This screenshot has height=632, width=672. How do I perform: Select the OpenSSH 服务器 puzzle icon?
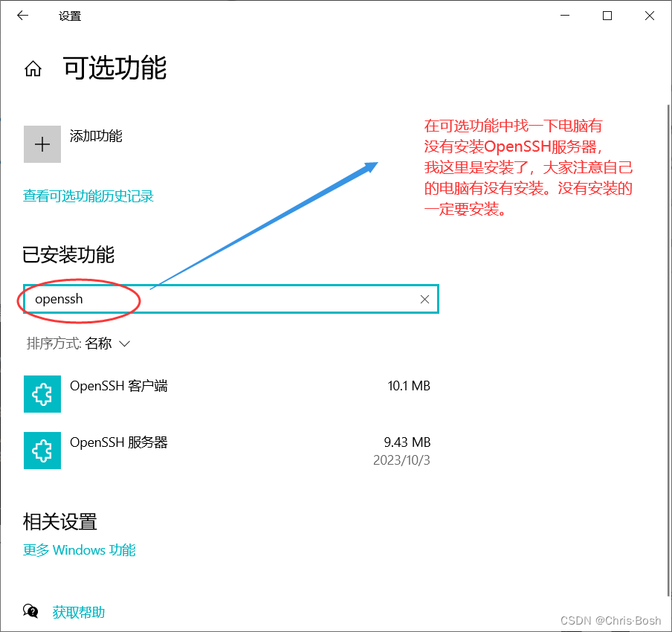pos(42,450)
